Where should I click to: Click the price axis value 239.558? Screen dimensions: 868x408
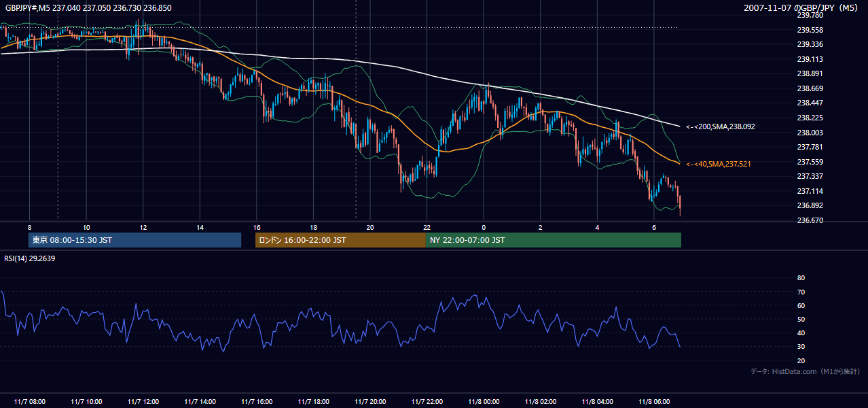(x=810, y=30)
